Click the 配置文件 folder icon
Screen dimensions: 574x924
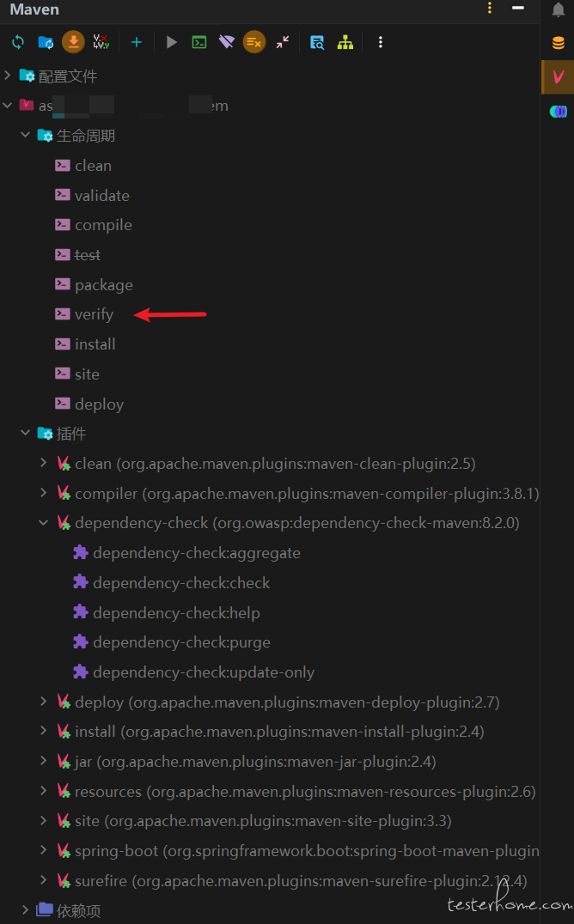click(27, 76)
